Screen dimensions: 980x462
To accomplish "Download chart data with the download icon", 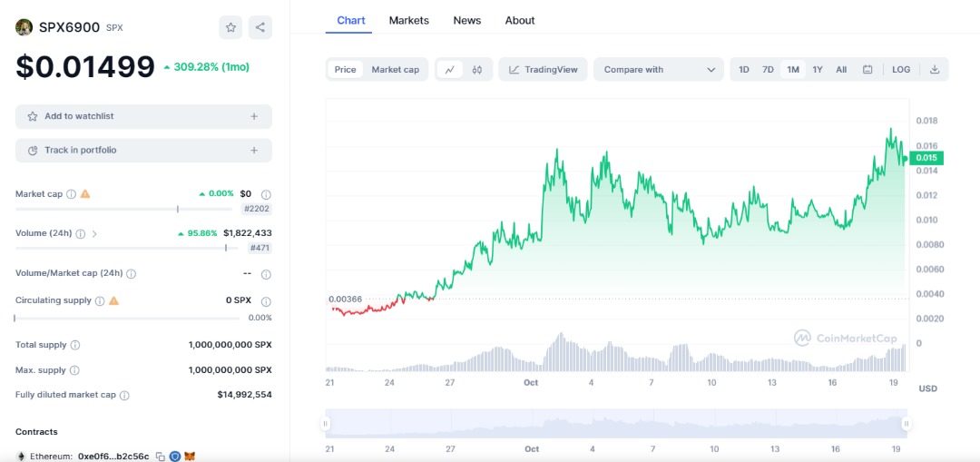I will (935, 69).
